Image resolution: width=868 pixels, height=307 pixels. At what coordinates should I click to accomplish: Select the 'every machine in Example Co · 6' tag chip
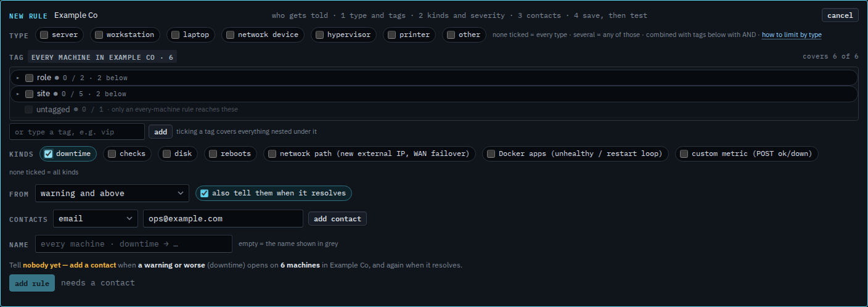tap(102, 57)
